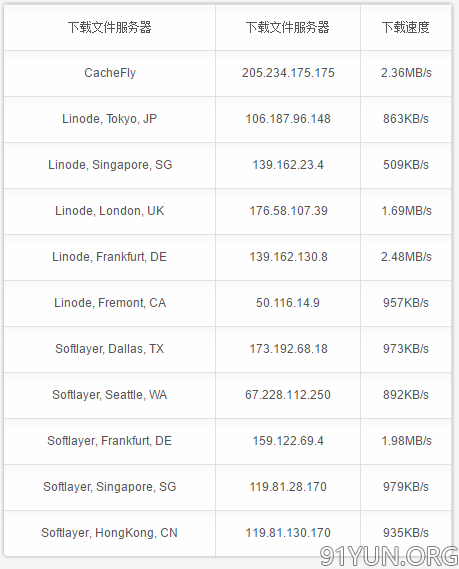The image size is (459, 569).
Task: Select IP address 50.116.14.9
Action: [288, 303]
